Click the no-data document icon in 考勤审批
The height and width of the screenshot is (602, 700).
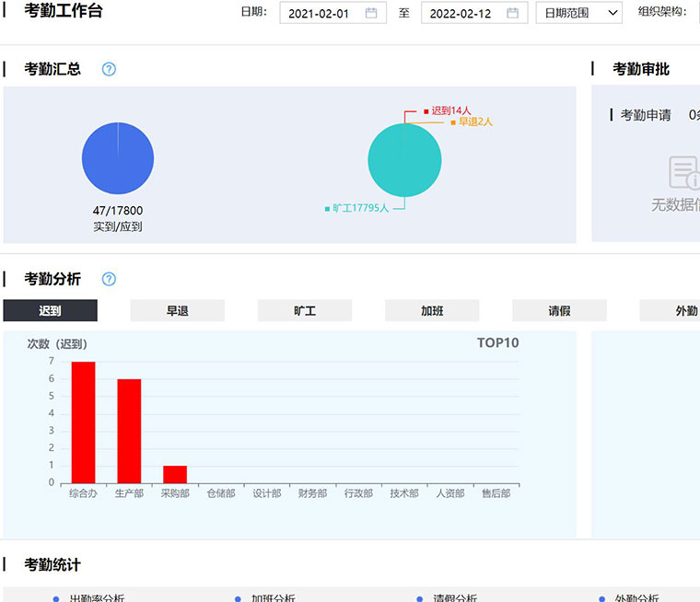(x=682, y=173)
